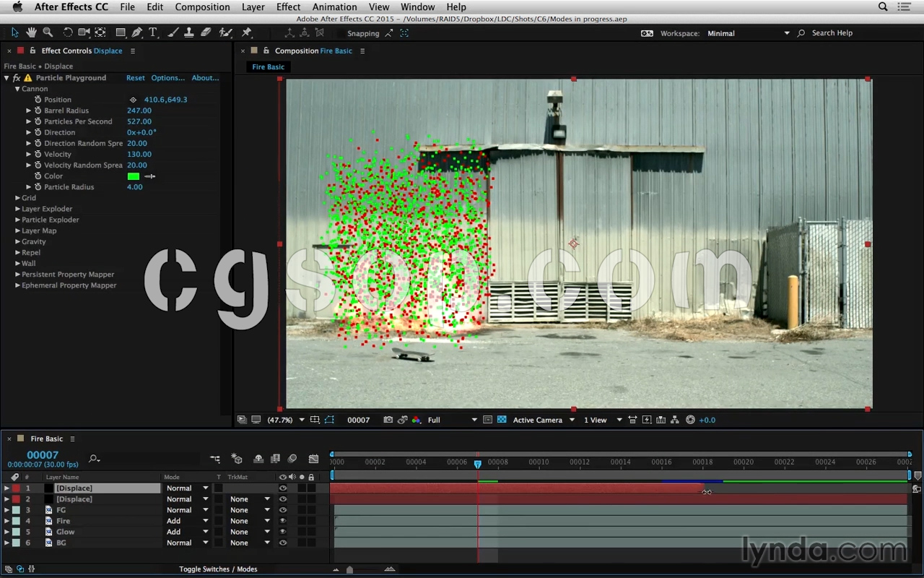Click Toggle Switches / Modes button
The height and width of the screenshot is (578, 924).
coord(218,569)
